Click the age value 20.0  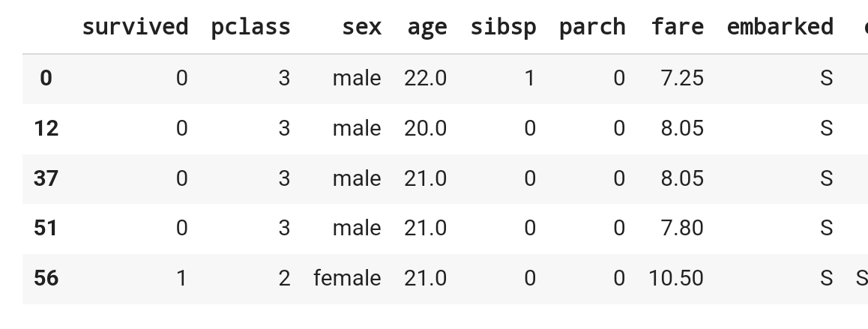coord(425,128)
